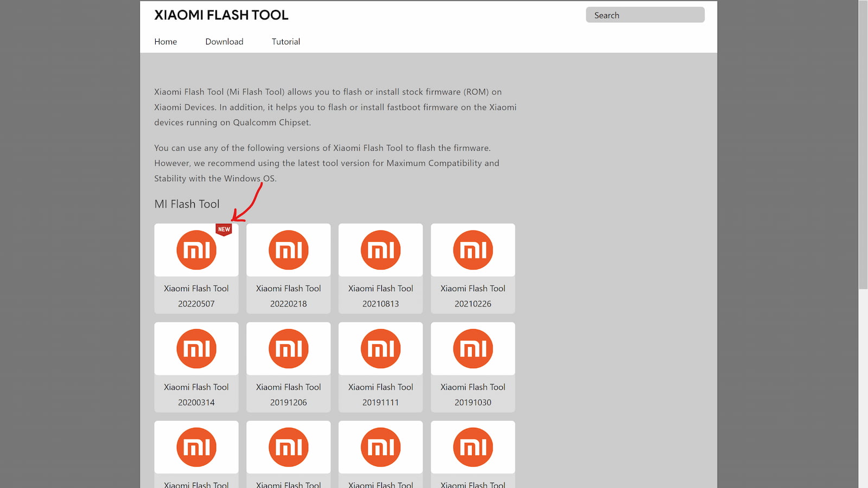Open the Xiaomi Flash Tool 20200314 label link

click(x=196, y=395)
